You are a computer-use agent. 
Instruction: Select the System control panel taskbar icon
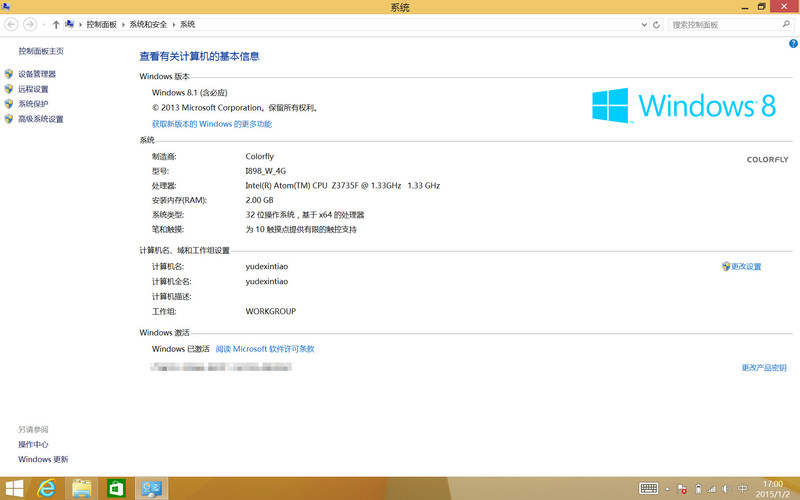[152, 489]
